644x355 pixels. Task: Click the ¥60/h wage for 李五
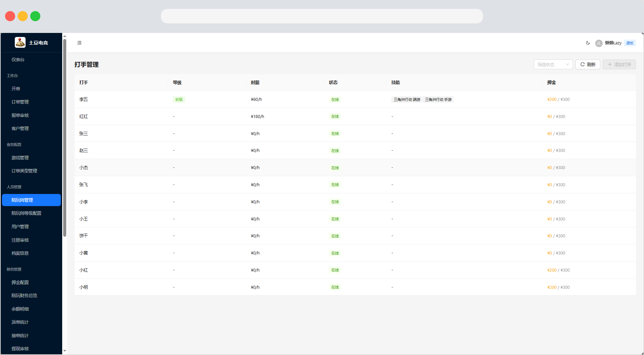point(256,100)
